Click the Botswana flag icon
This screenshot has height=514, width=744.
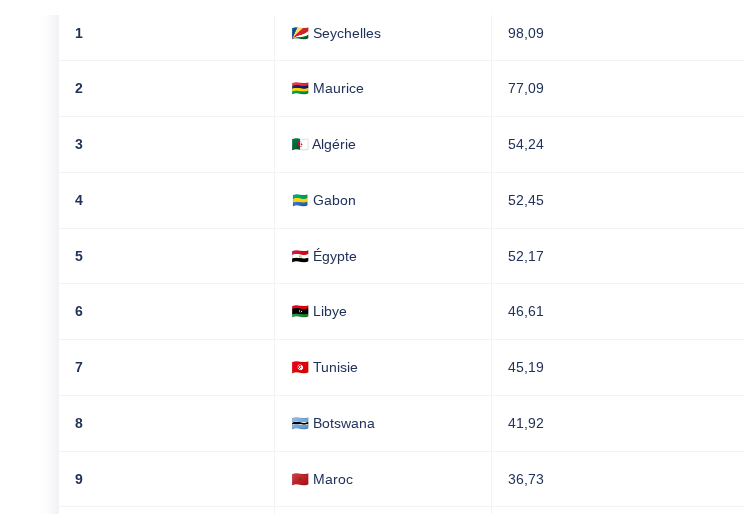(300, 423)
